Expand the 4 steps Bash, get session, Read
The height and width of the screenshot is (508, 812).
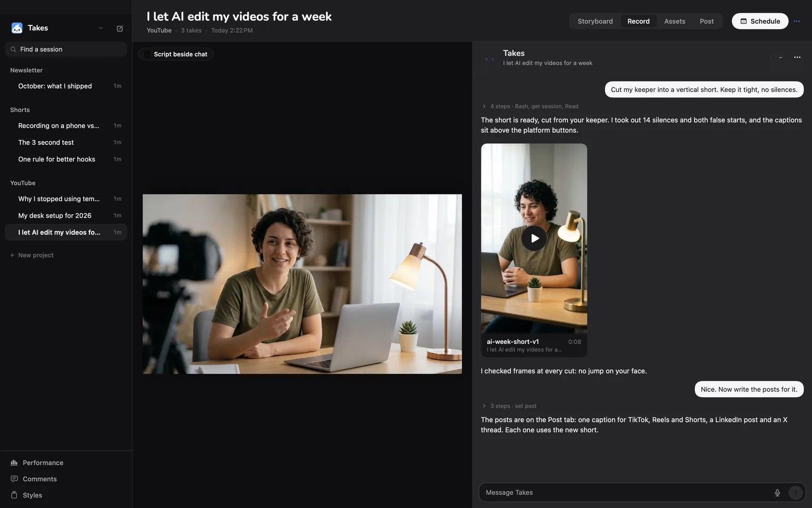coord(530,106)
